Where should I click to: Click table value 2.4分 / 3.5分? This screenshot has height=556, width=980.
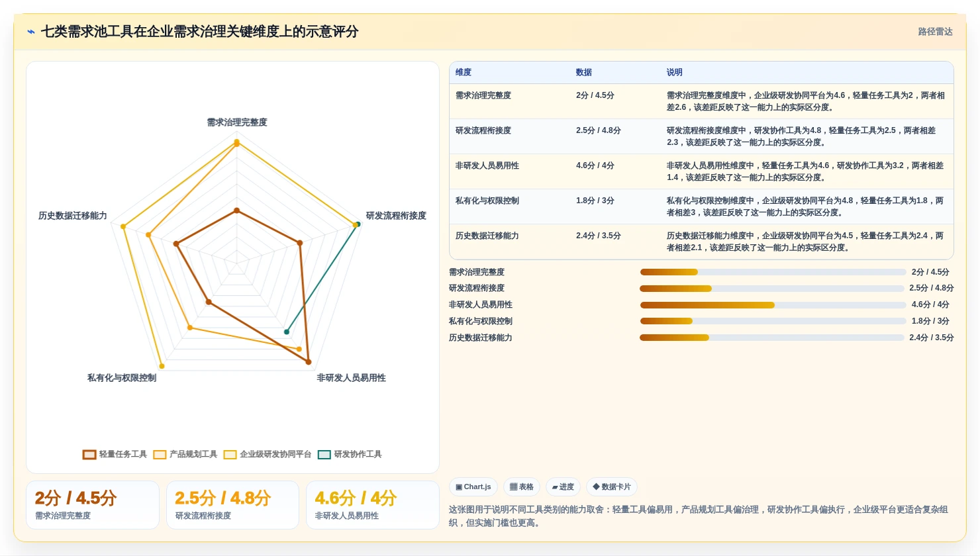click(599, 236)
